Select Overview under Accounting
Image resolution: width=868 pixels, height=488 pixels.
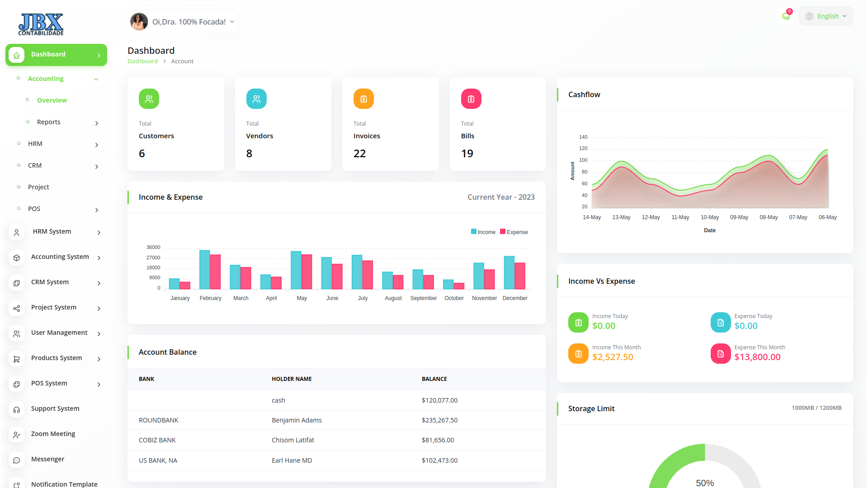52,100
